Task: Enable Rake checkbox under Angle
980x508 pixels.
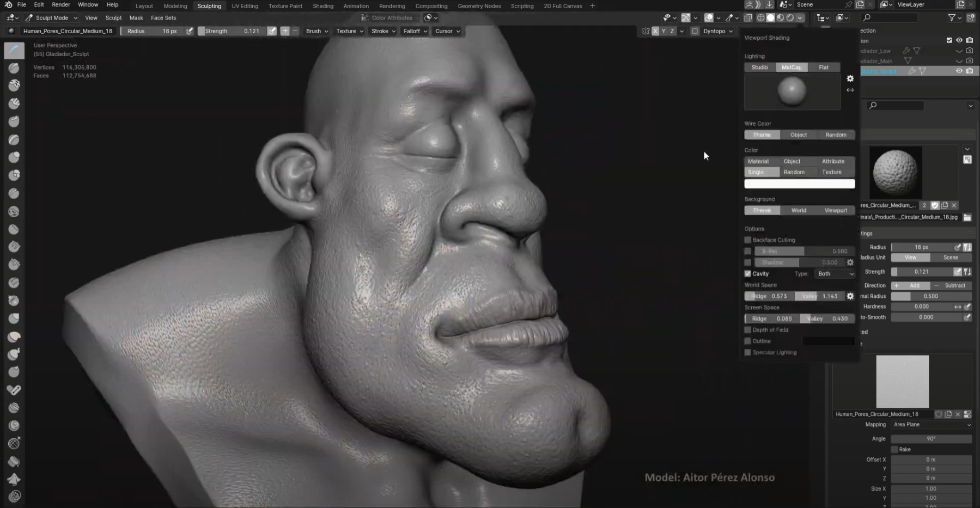Action: [x=894, y=450]
